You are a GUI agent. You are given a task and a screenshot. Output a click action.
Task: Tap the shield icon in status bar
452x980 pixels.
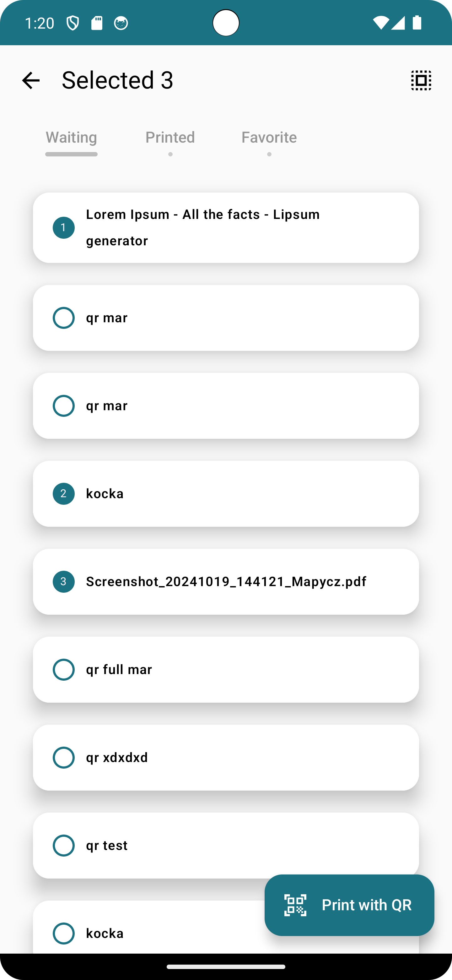pos(73,23)
